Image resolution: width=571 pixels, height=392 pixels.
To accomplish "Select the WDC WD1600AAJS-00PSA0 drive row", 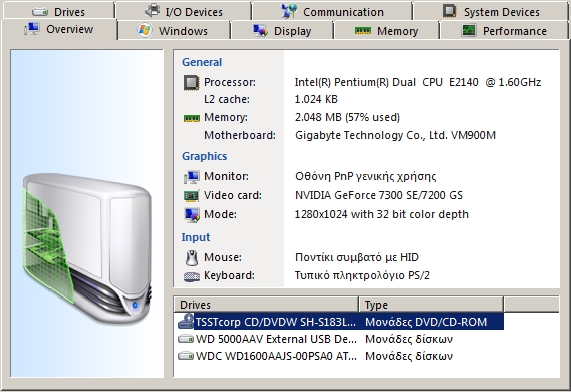I will [x=341, y=356].
